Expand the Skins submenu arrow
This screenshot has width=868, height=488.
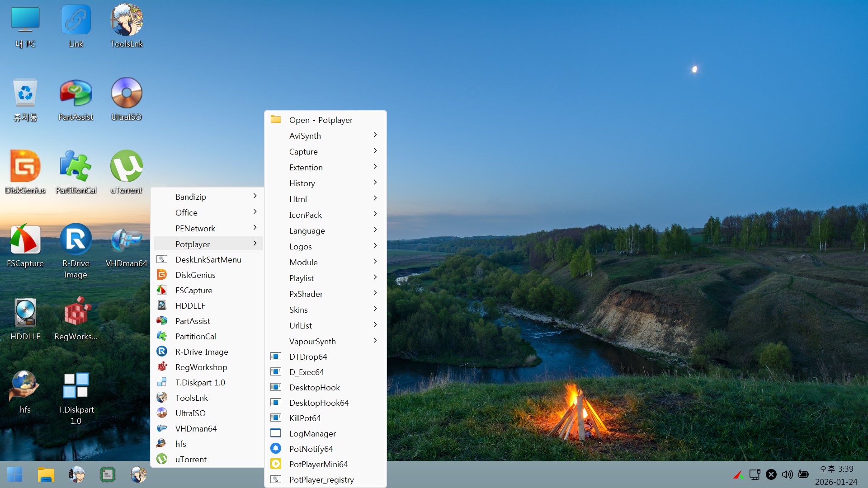375,309
